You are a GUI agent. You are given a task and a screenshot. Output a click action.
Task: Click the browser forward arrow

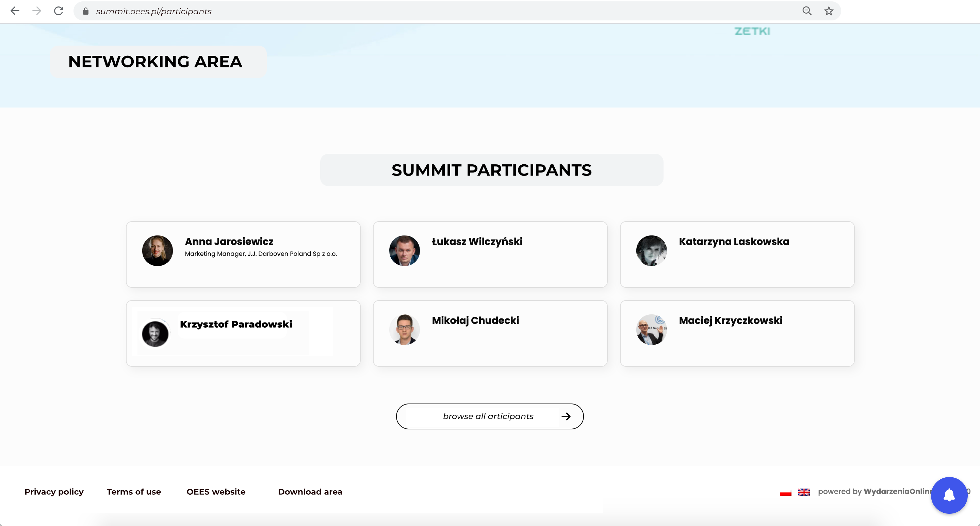pos(36,11)
